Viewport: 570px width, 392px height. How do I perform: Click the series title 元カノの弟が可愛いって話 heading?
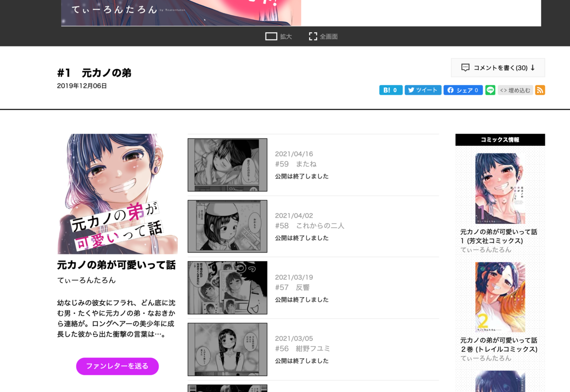(116, 265)
